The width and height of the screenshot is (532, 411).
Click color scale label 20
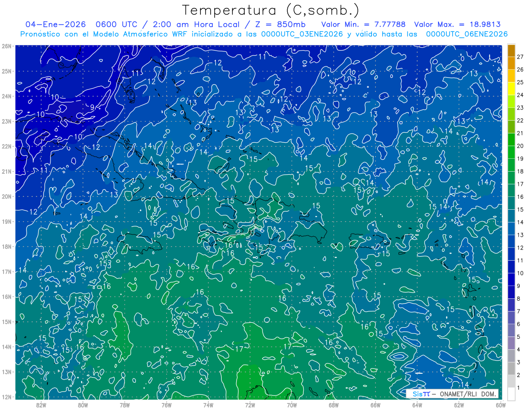[520, 146]
